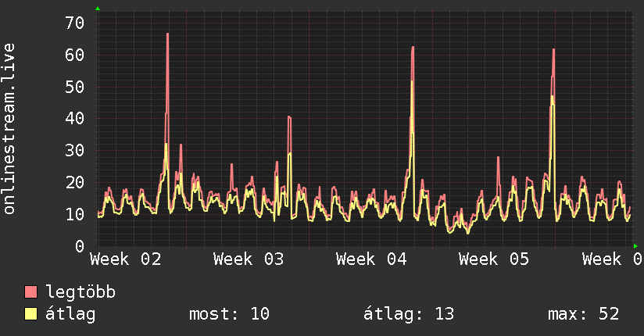This screenshot has height=336, width=644.
Task: Click the tallest peak in Week 02
Action: tap(167, 34)
